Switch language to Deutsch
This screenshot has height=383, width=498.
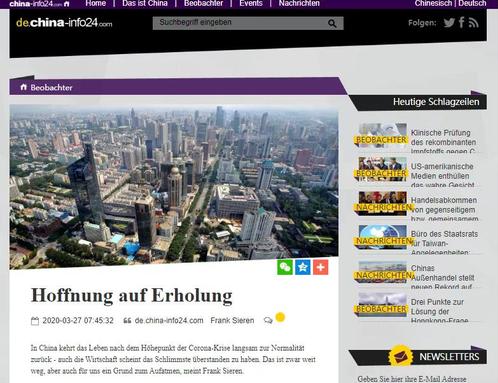point(472,4)
